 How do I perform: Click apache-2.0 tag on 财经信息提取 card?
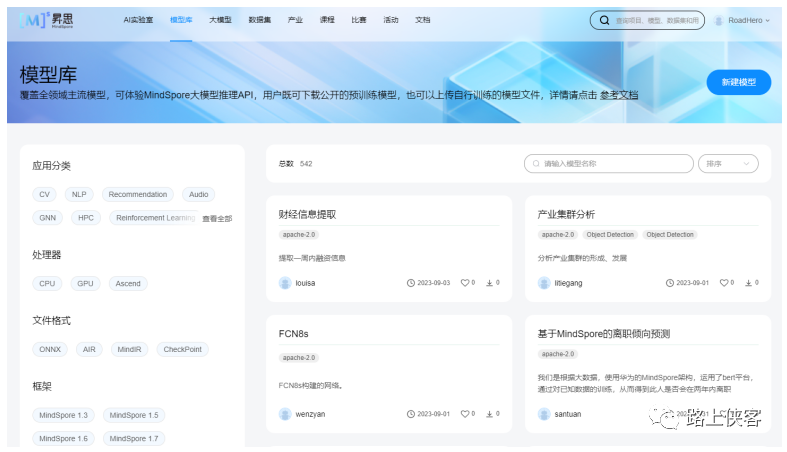[299, 234]
